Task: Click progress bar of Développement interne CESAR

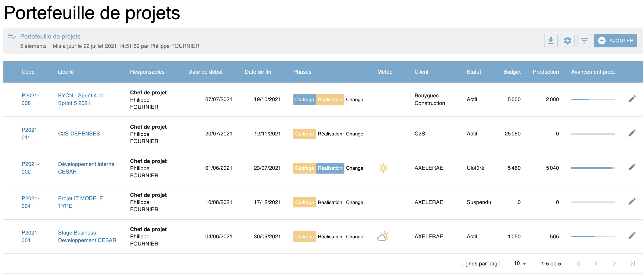Action: (x=593, y=168)
